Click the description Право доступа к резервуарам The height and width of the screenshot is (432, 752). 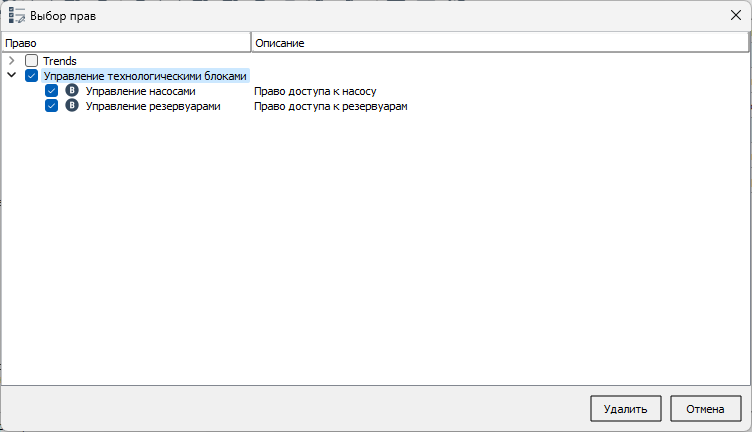point(331,106)
